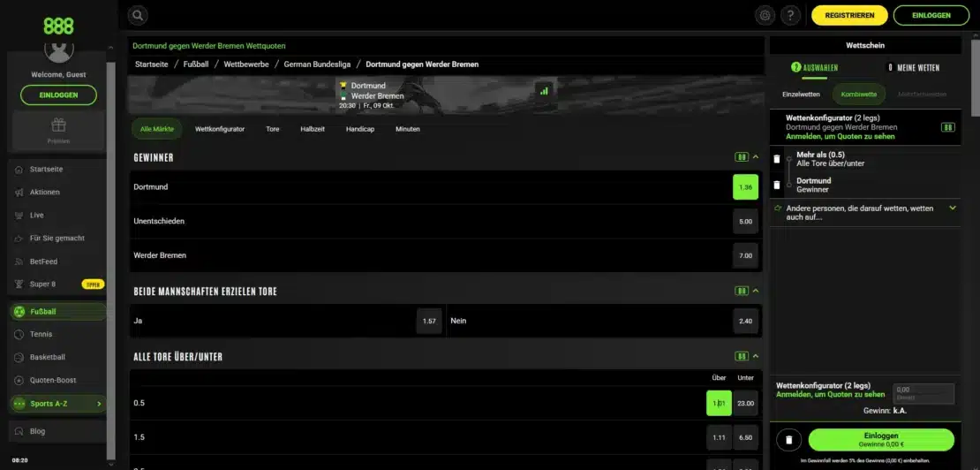Expand Andere Personen suggestions chevron
The width and height of the screenshot is (980, 470).
pos(953,208)
